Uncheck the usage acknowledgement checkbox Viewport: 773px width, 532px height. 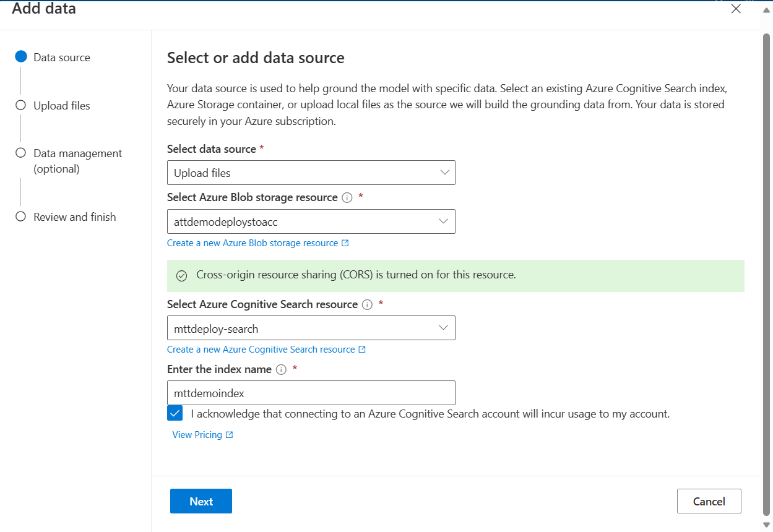(175, 414)
